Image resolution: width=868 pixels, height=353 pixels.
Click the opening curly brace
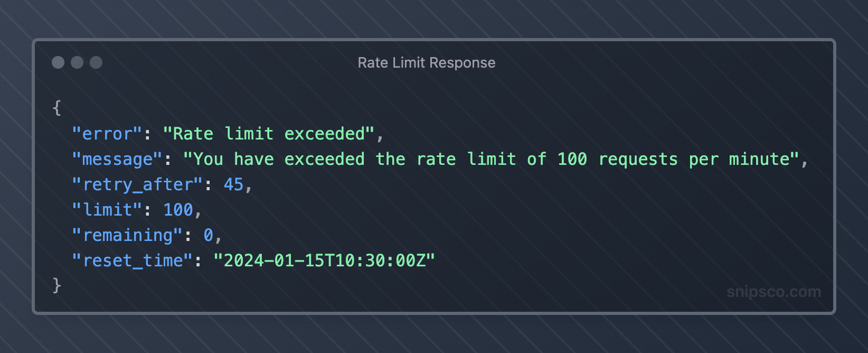pyautogui.click(x=57, y=108)
